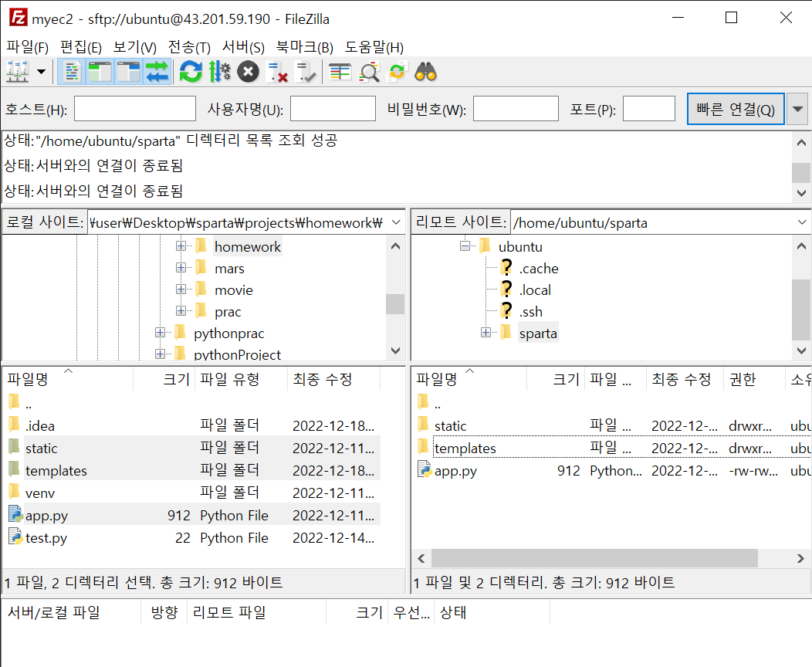Expand the homework folder tree node
This screenshot has width=812, height=667.
181,246
